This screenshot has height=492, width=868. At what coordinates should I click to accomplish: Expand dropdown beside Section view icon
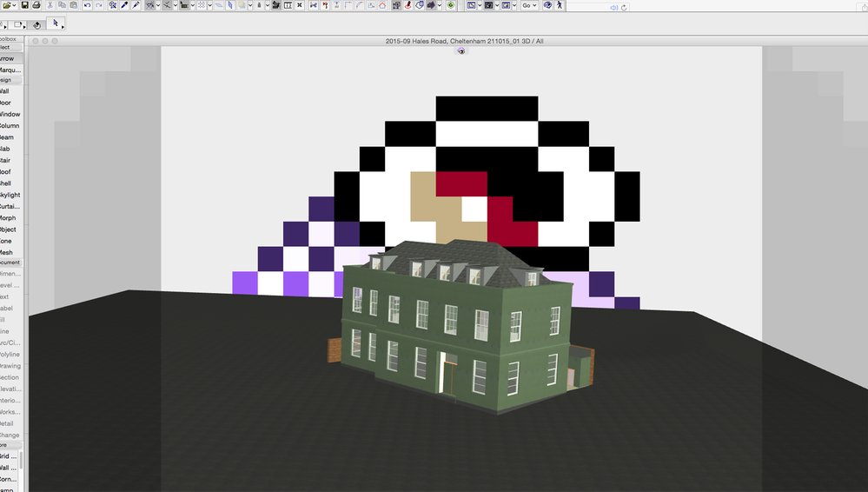pos(514,5)
